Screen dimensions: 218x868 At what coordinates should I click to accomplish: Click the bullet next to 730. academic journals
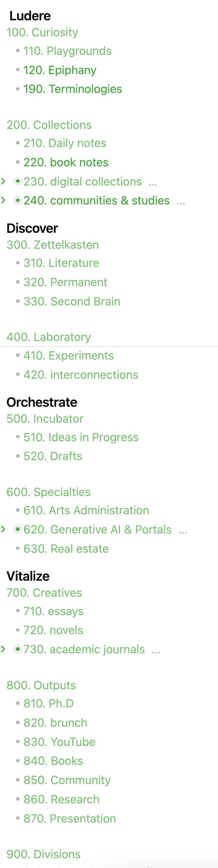click(17, 649)
